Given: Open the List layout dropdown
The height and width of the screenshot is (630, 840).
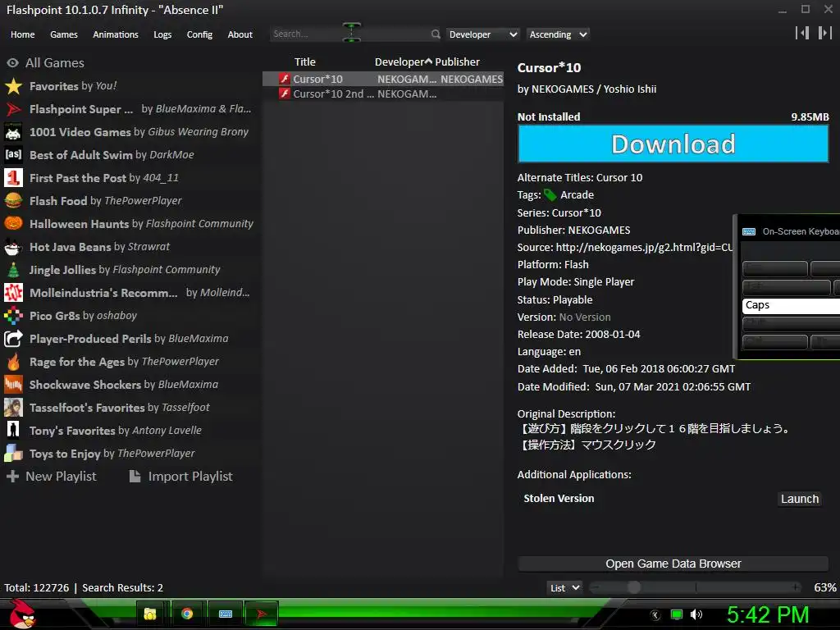Looking at the screenshot, I should [564, 587].
